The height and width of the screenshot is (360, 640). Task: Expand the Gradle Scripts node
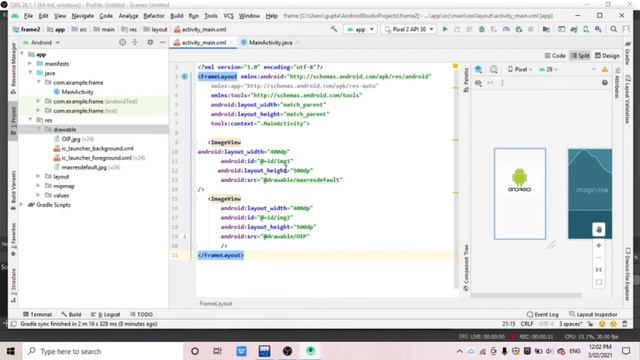[22, 204]
